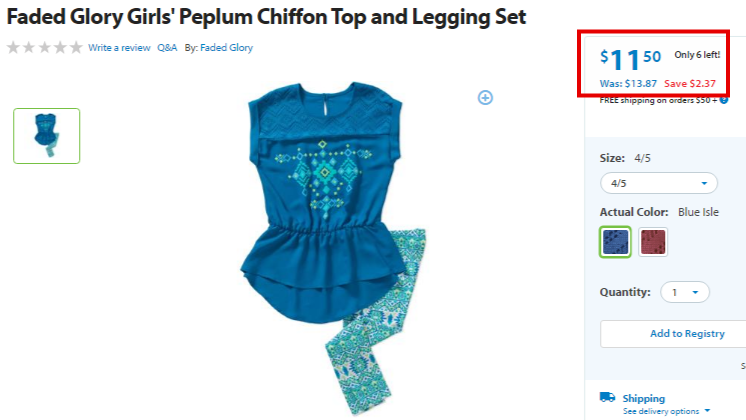Open the 4/5 size dropdown

pos(658,183)
